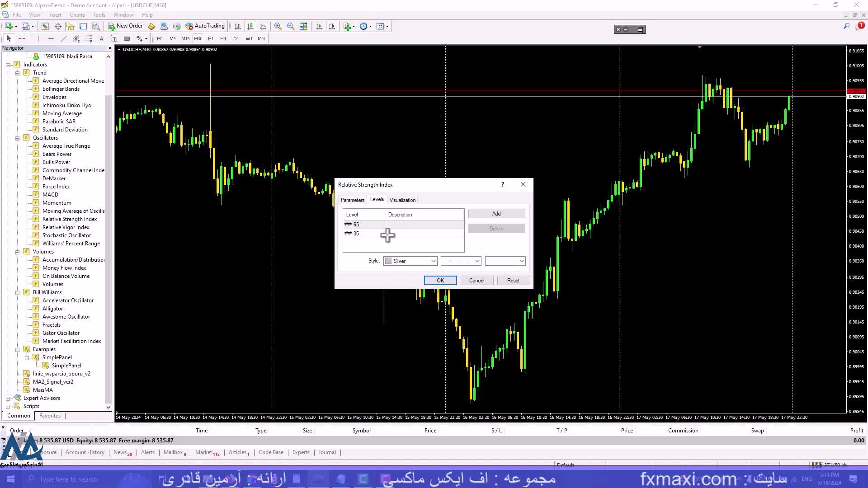Image resolution: width=868 pixels, height=488 pixels.
Task: Switch to the Parameters tab
Action: tap(352, 200)
